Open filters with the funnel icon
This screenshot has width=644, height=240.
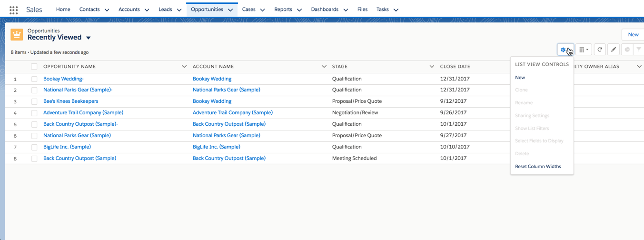pyautogui.click(x=639, y=50)
